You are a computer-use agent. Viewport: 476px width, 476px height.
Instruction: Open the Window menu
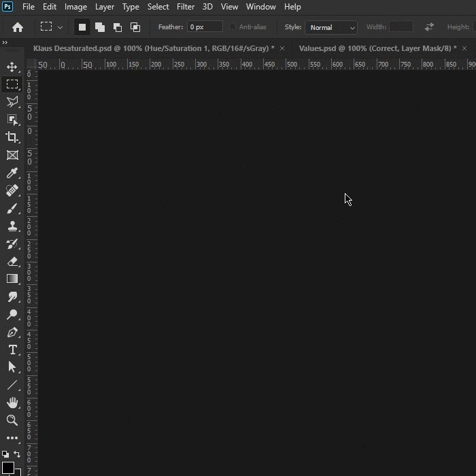[x=261, y=7]
